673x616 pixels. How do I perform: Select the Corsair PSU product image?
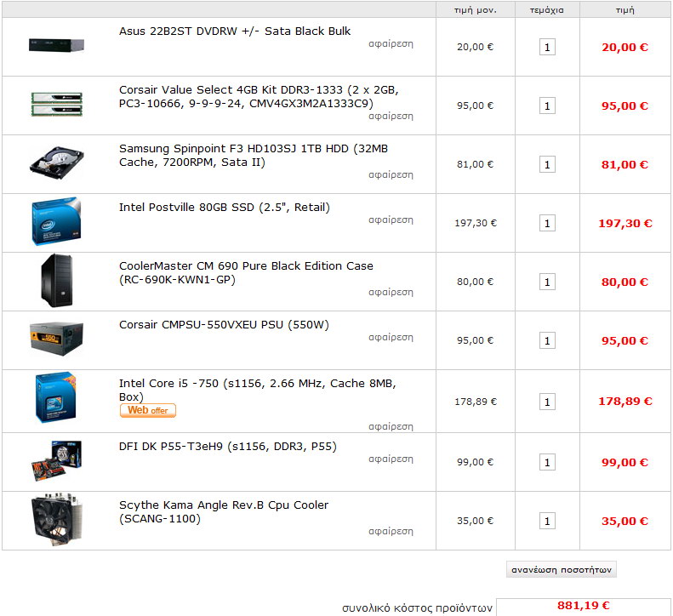point(57,339)
